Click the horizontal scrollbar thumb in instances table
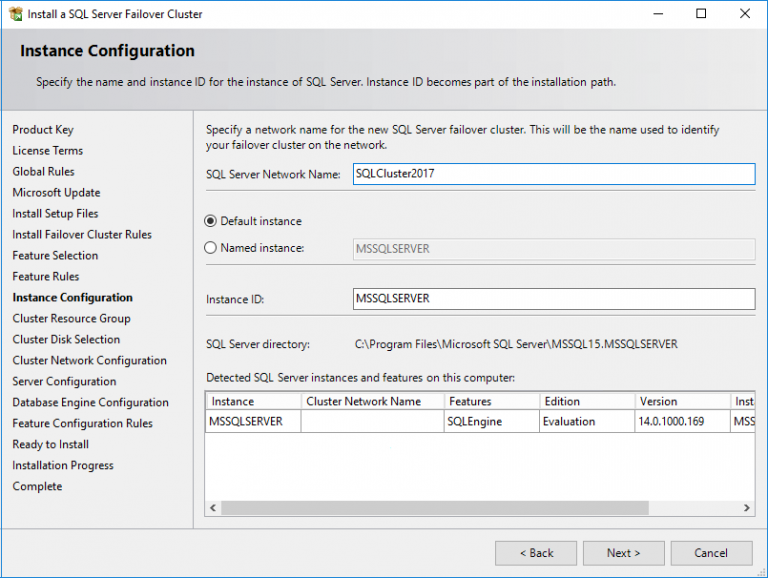This screenshot has height=578, width=768. [435, 508]
